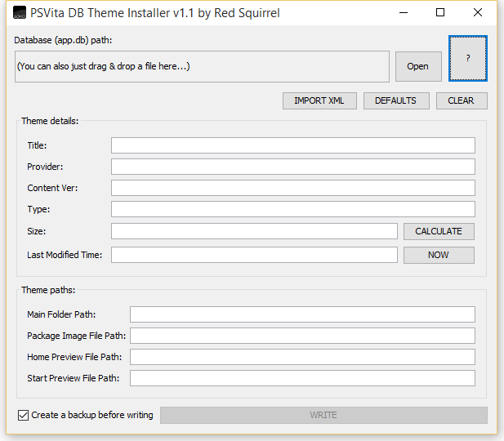Focus the Package Image File Path field
The width and height of the screenshot is (504, 441).
click(302, 336)
